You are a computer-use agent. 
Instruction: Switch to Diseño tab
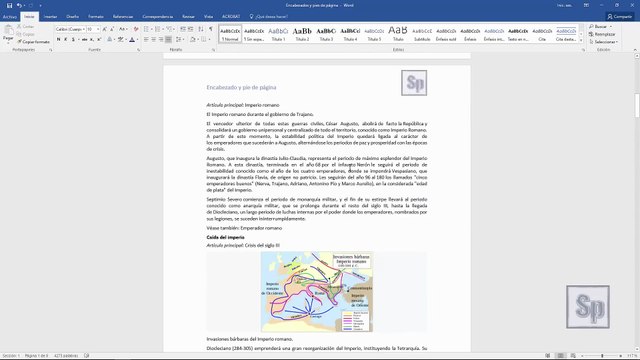tap(72, 17)
